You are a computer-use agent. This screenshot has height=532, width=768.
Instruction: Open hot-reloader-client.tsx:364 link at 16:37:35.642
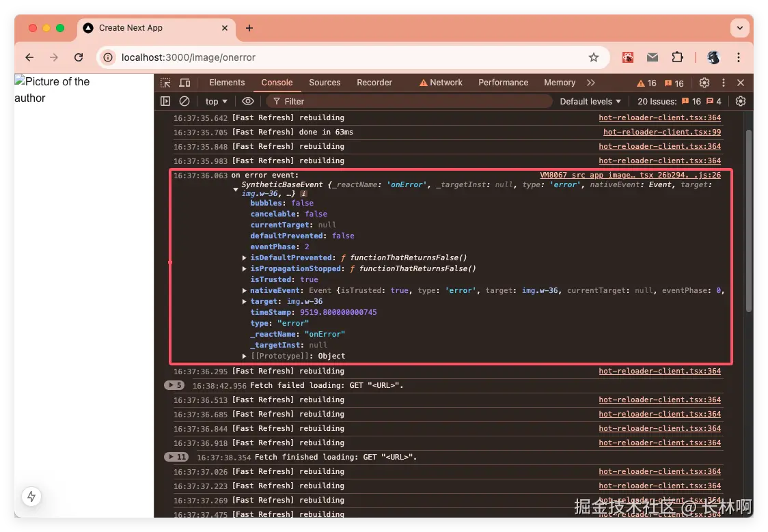659,118
